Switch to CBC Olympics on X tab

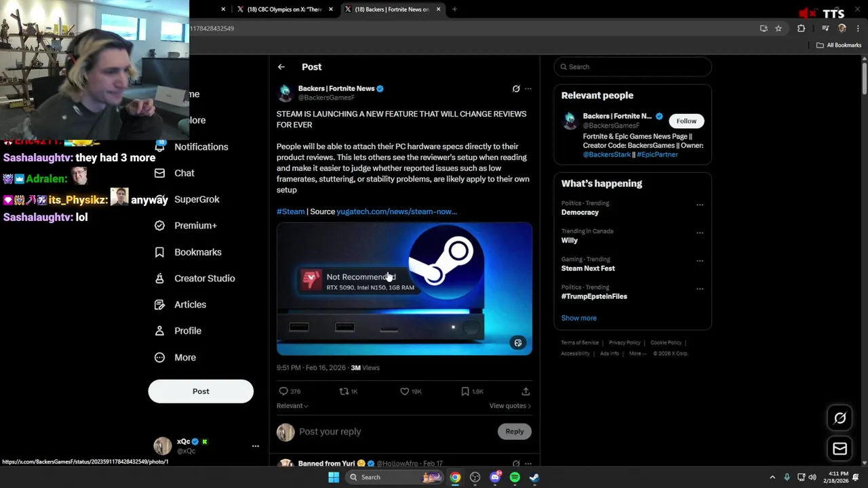[283, 9]
